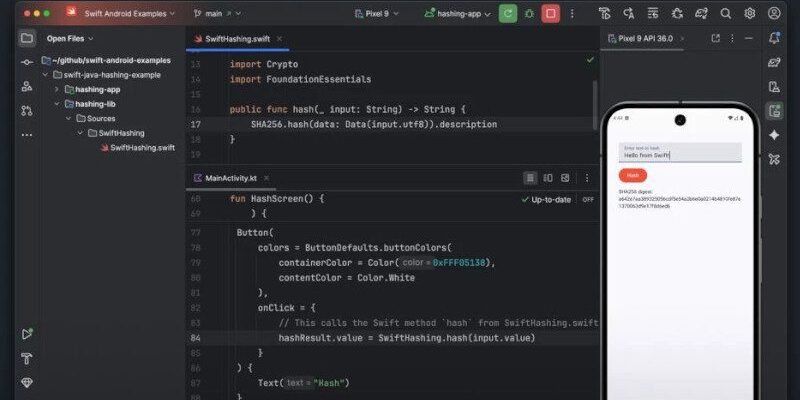Stop the running app with the red button
The image size is (800, 400).
[550, 14]
